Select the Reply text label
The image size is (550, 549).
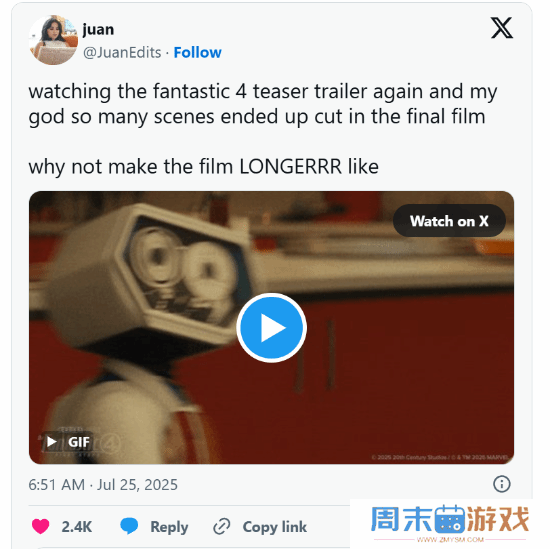169,527
